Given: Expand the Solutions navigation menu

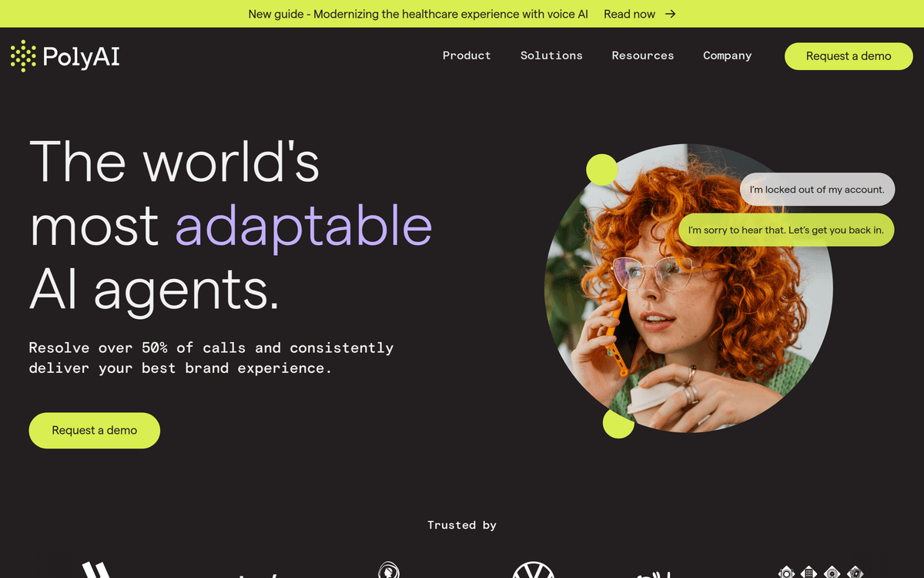Looking at the screenshot, I should point(551,55).
